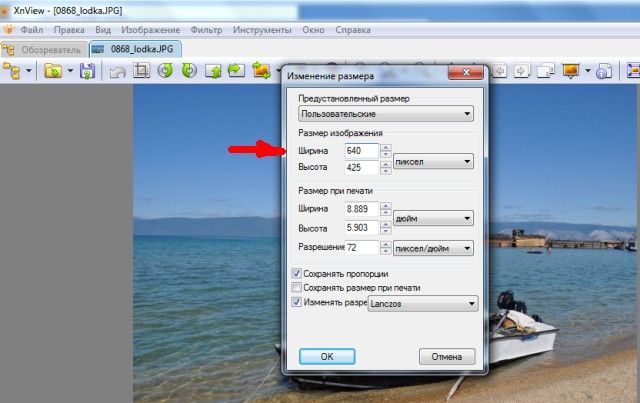This screenshot has height=403, width=640.
Task: Click the Open folder toolbar icon
Action: point(53,71)
